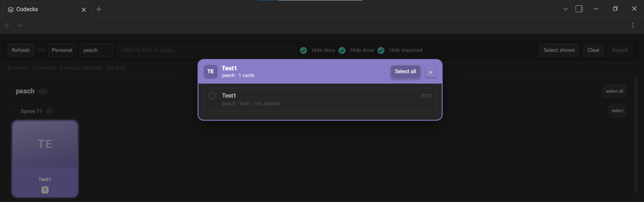
Task: Go back with the left arrow
Action: (7, 25)
